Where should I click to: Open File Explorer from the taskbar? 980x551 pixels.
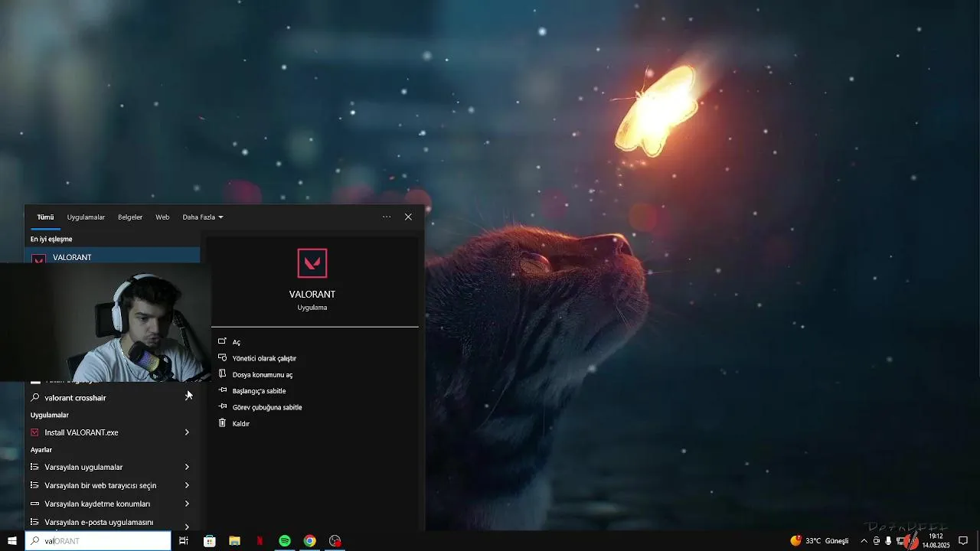click(234, 541)
